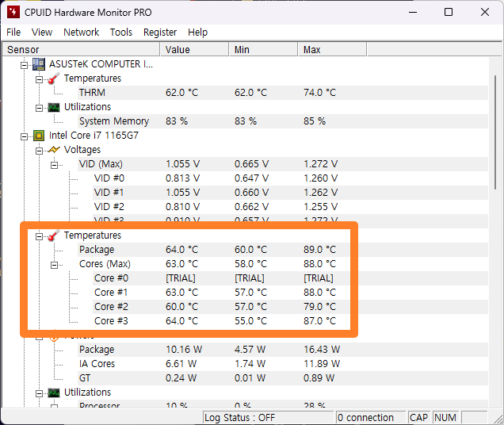Click the Value column header
This screenshot has width=504, height=425.
click(194, 49)
